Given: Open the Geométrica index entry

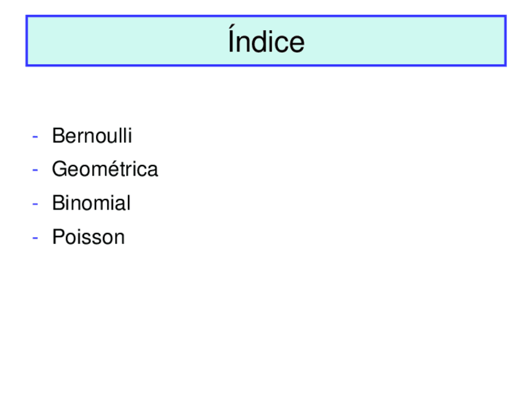Looking at the screenshot, I should [x=105, y=169].
